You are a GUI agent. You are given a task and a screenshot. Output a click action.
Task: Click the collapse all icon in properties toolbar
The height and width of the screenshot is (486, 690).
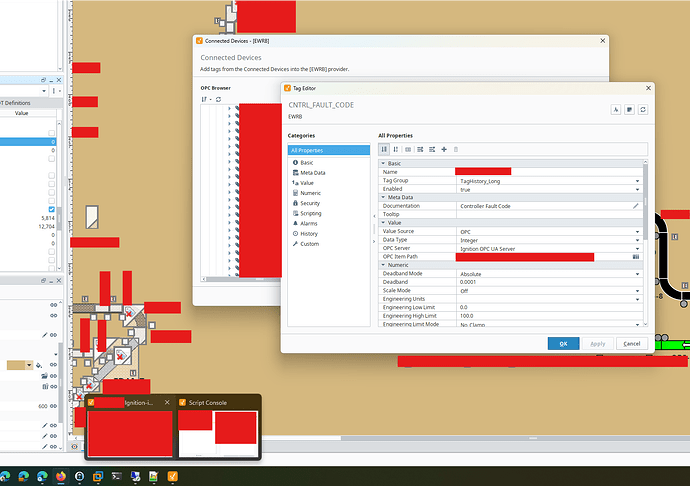click(x=432, y=150)
